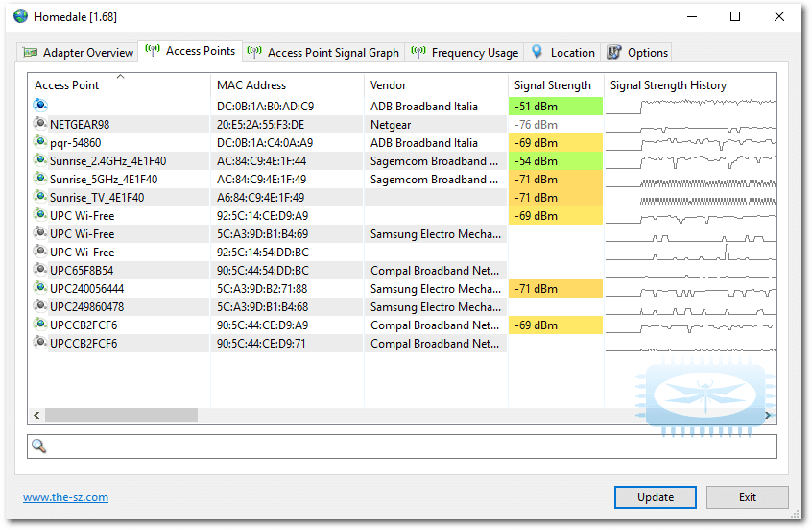Click the Update button
The height and width of the screenshot is (530, 812).
tap(656, 496)
